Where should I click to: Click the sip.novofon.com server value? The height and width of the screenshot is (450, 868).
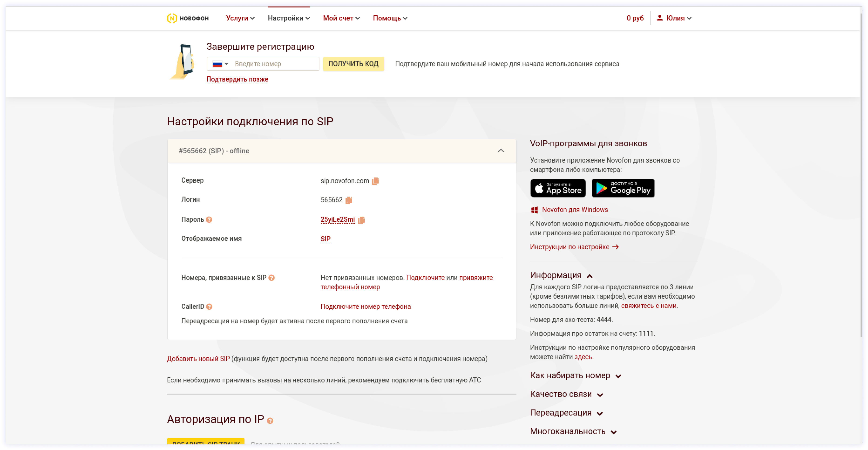tap(345, 181)
